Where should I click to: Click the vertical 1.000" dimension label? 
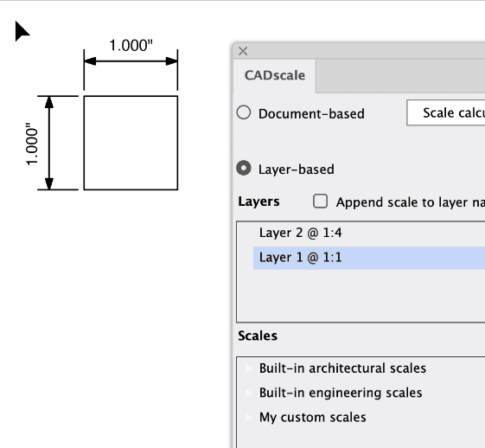pos(32,144)
